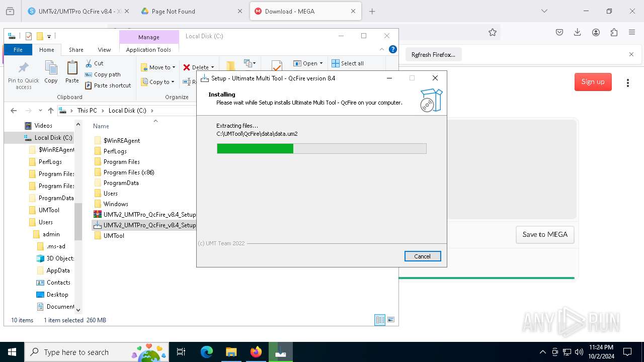Click Cut in the Clipboard group
This screenshot has height=362, width=644.
pyautogui.click(x=94, y=63)
